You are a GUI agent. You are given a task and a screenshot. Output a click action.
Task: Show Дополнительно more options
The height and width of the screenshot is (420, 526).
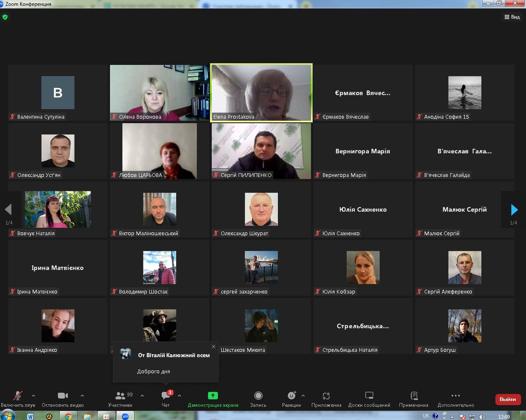click(456, 398)
